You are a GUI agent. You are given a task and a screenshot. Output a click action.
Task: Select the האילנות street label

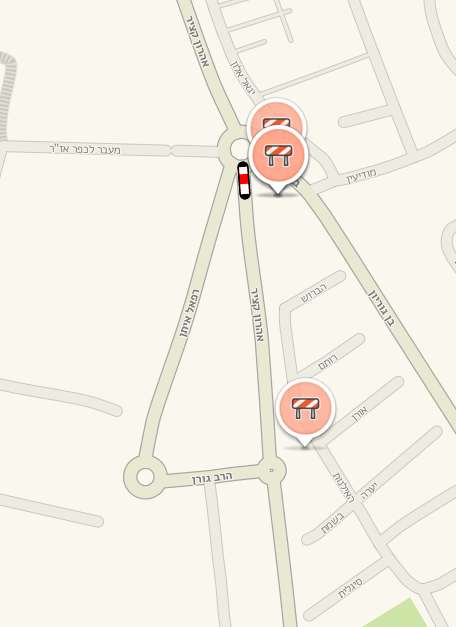pyautogui.click(x=344, y=488)
